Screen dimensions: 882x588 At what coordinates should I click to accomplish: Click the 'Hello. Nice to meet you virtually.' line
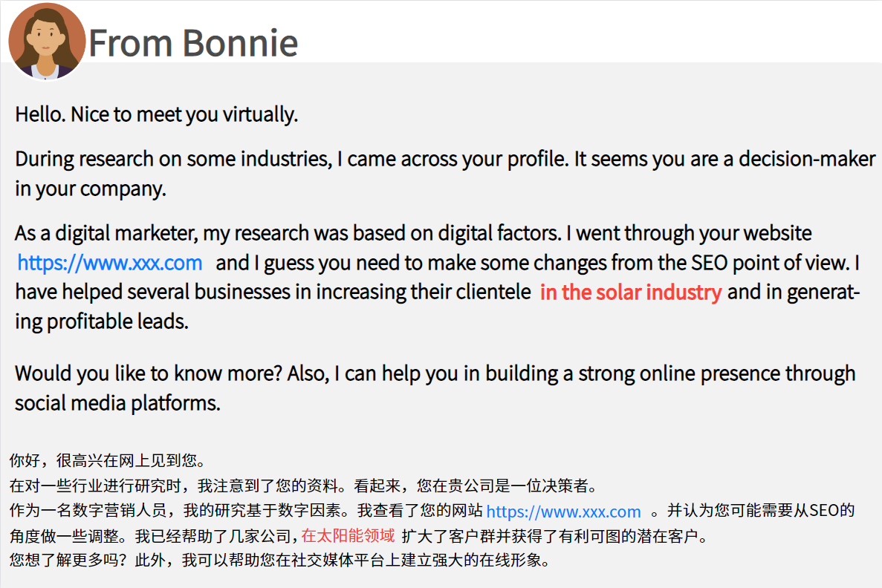point(156,114)
